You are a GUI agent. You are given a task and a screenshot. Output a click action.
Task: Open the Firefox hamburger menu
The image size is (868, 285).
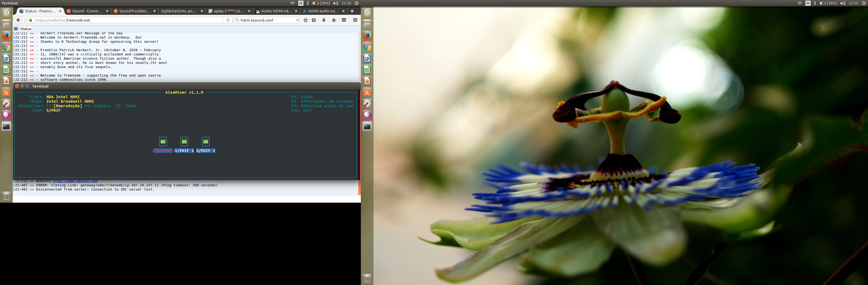point(355,20)
